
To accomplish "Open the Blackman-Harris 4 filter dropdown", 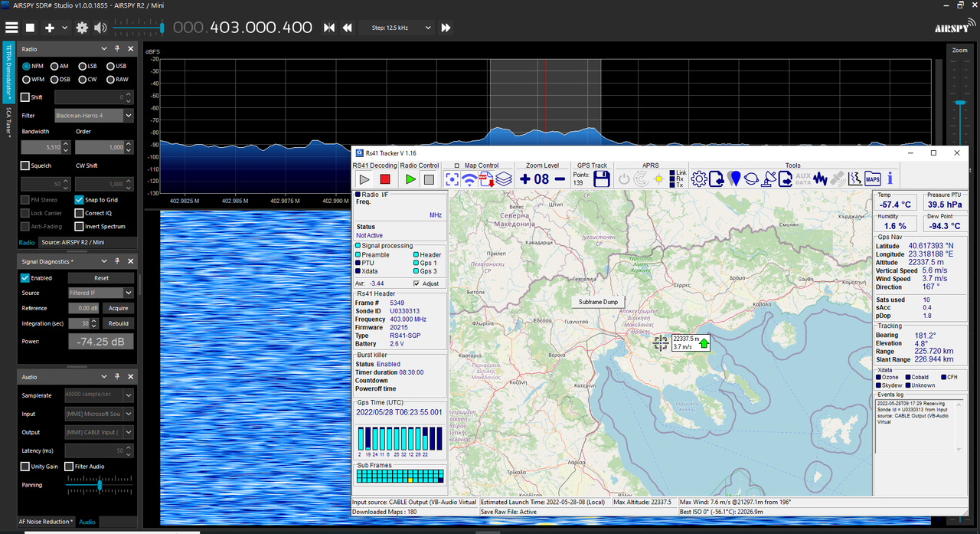I will (93, 116).
